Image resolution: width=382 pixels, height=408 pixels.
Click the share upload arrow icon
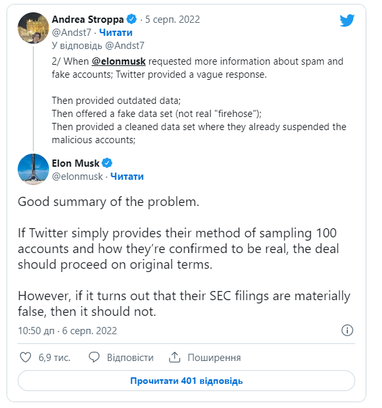pyautogui.click(x=174, y=357)
